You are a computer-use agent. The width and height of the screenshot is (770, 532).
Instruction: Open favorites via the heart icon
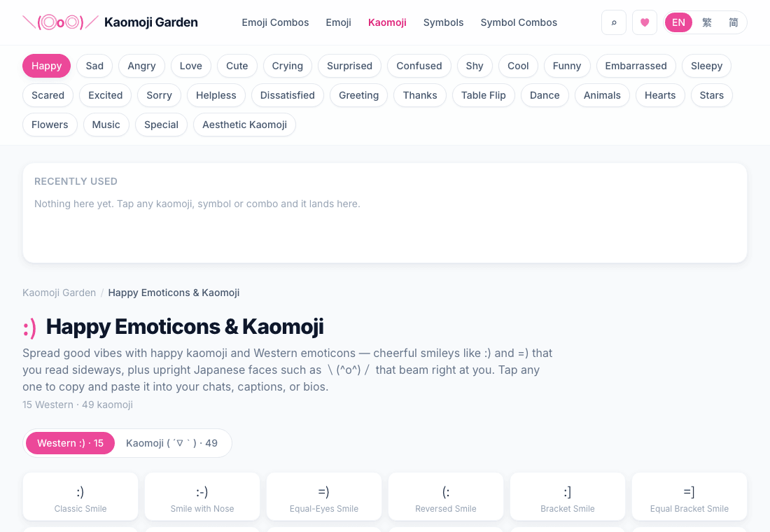(645, 22)
